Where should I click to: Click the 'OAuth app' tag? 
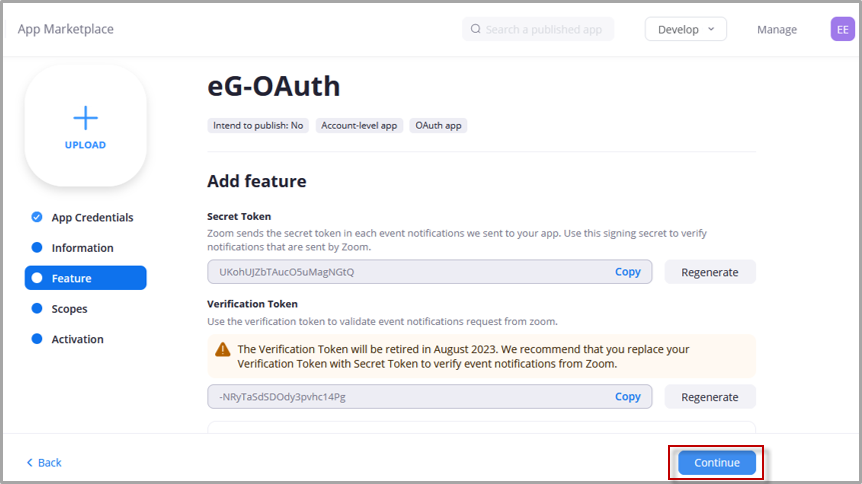438,125
